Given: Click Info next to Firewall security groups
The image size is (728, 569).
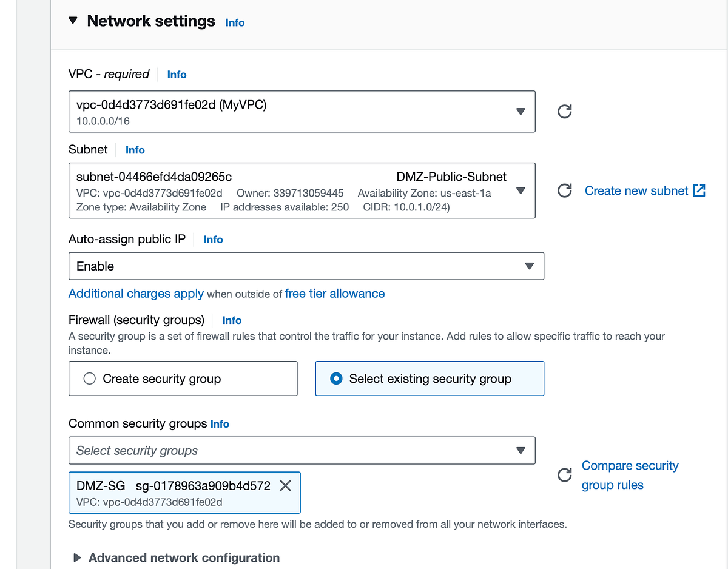Looking at the screenshot, I should [x=232, y=320].
